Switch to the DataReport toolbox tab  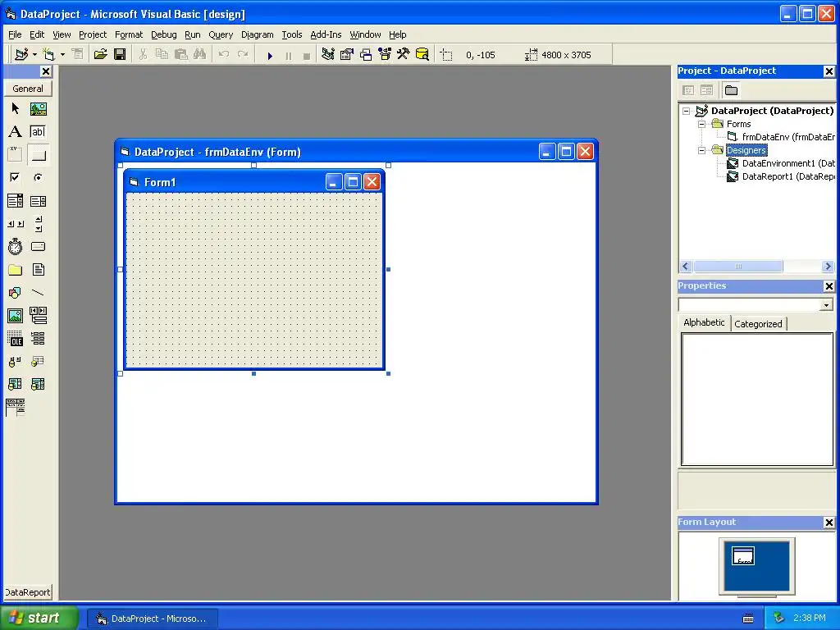coord(28,592)
